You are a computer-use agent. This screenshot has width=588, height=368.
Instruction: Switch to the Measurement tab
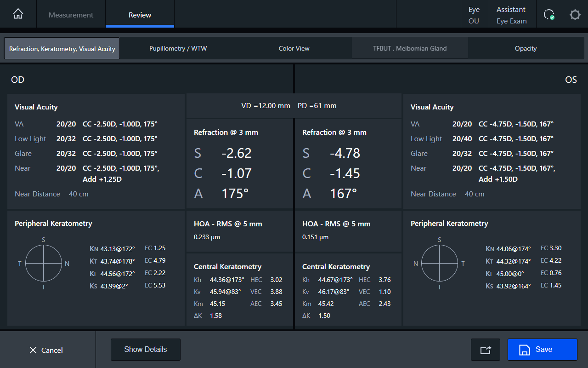(x=71, y=15)
